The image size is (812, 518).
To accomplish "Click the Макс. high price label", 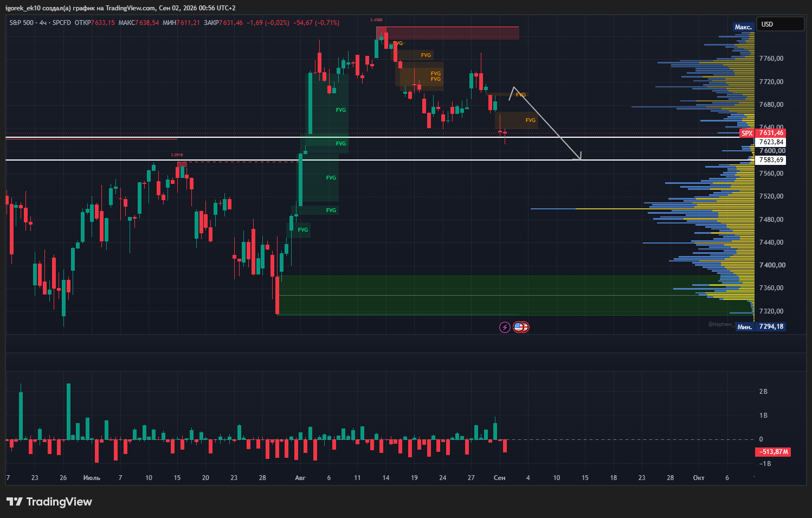I will tap(743, 27).
